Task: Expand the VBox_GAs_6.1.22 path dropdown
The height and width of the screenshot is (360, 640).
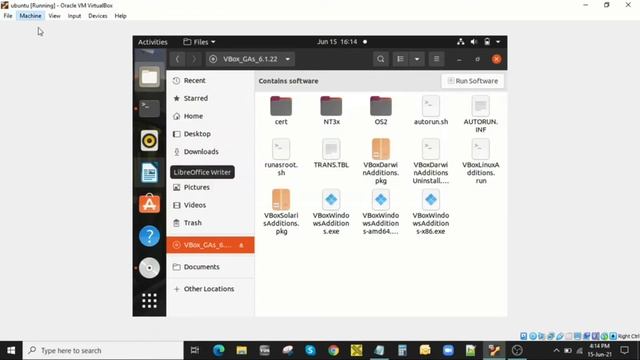Action: pos(288,59)
